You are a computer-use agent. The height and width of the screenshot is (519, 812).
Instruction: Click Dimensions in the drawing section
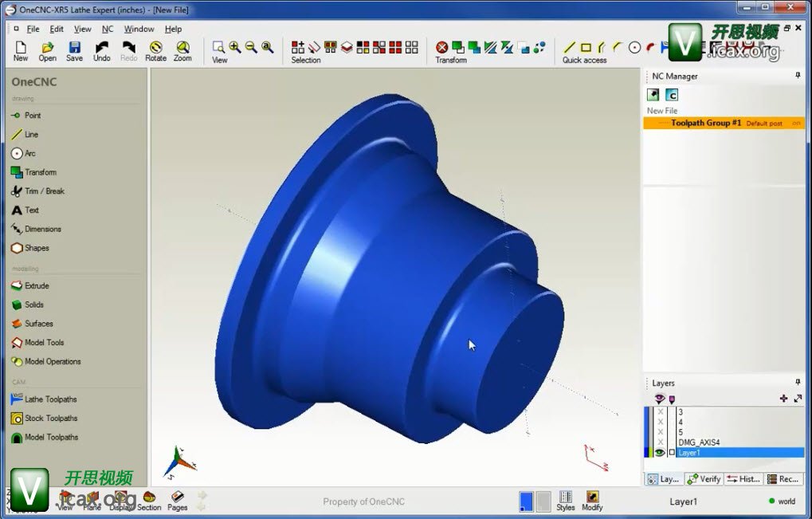(36, 229)
